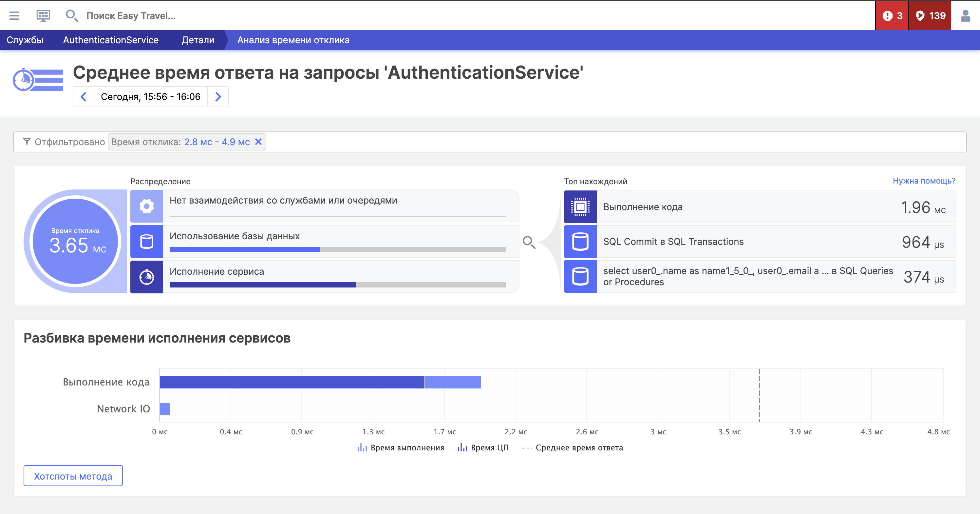Navigate to 'Службы' breadcrumb

click(x=25, y=40)
